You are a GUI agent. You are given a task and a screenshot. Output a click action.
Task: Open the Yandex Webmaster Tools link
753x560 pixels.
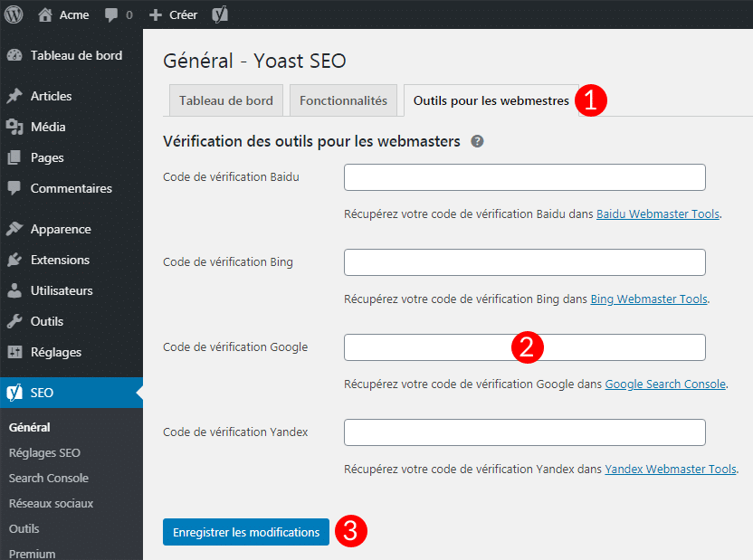click(x=671, y=469)
